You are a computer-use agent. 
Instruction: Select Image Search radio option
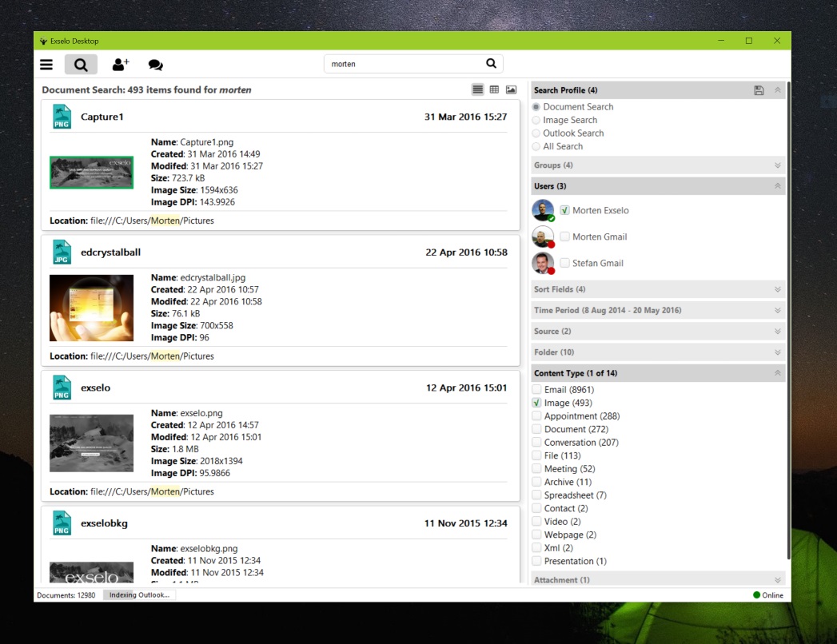(x=536, y=120)
